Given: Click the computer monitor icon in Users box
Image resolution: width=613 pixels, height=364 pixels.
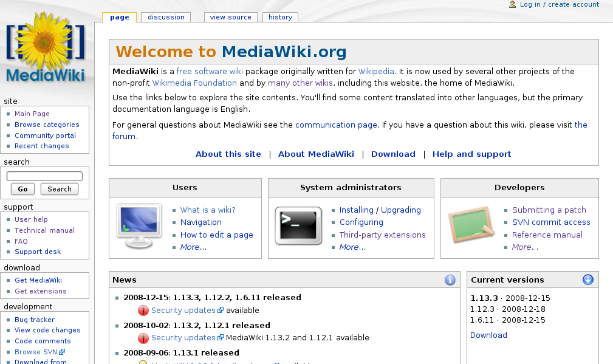Looking at the screenshot, I should (139, 226).
